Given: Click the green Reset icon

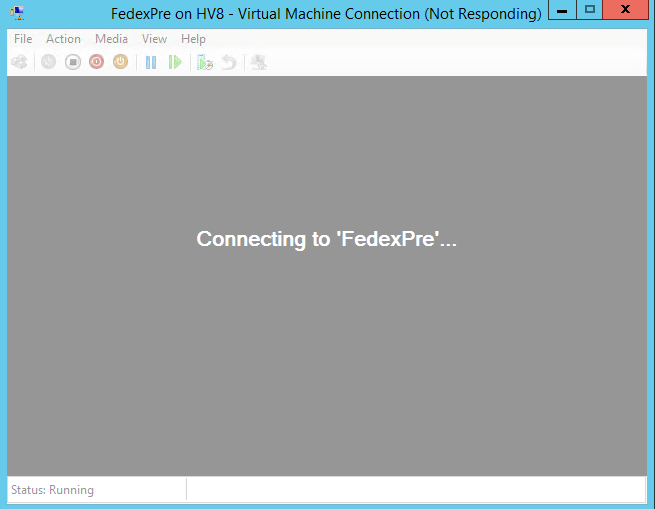Looking at the screenshot, I should coord(175,63).
